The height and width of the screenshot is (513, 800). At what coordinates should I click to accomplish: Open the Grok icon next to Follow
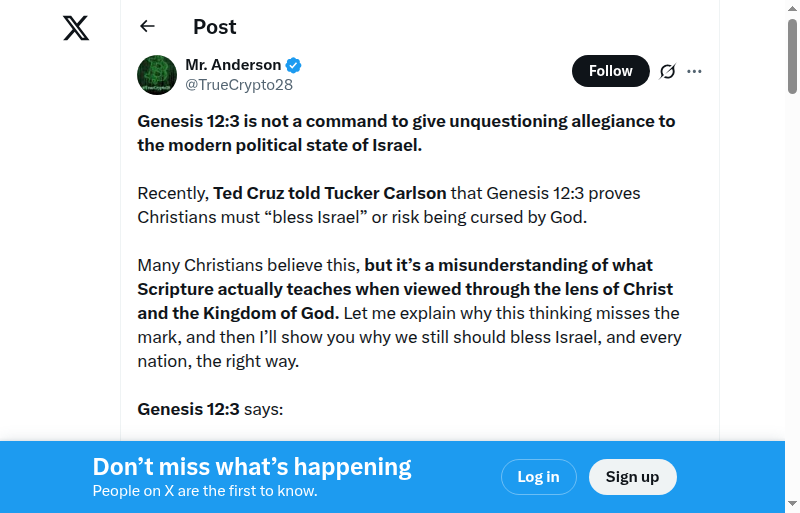click(x=668, y=71)
